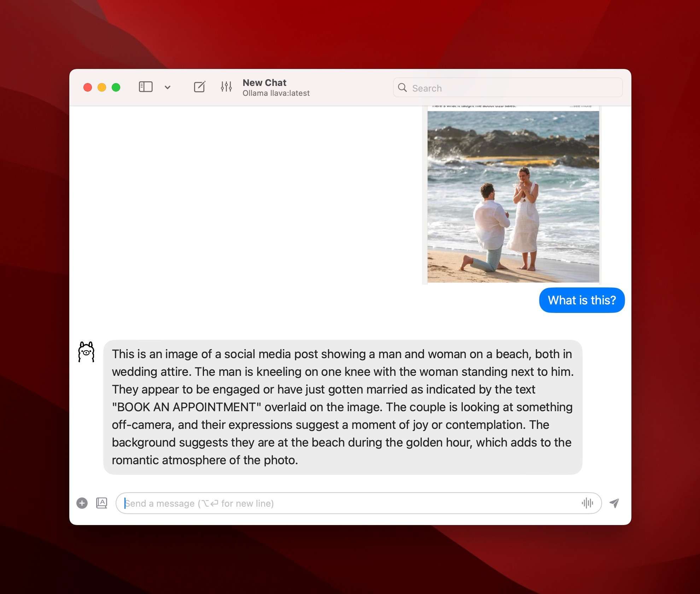The height and width of the screenshot is (594, 700).
Task: Toggle the sidebar panel icon
Action: pos(146,87)
